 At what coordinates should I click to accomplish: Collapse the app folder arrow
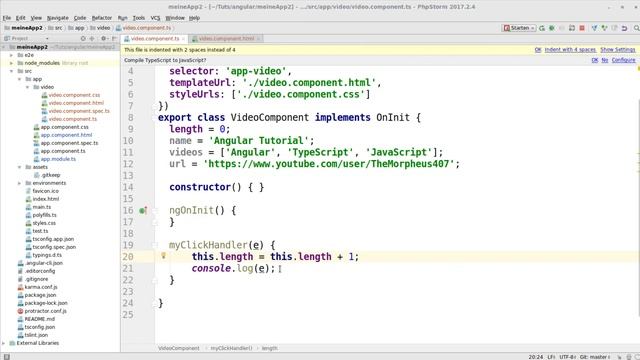pos(20,79)
